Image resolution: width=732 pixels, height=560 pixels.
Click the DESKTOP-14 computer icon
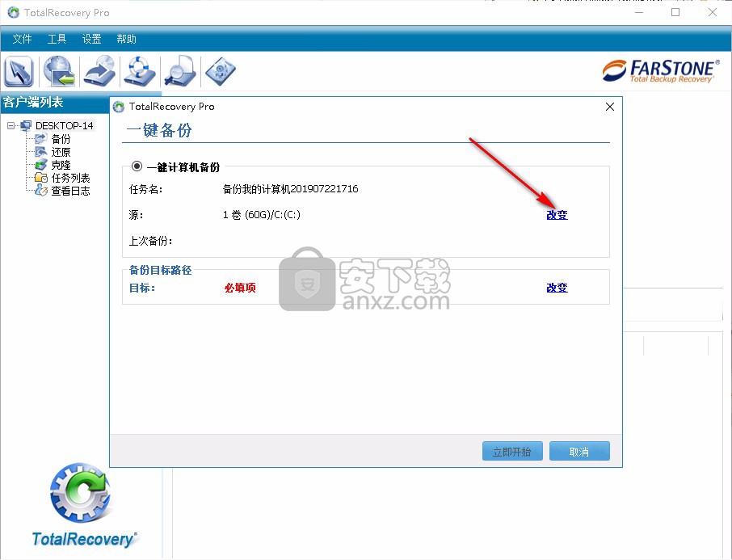(26, 125)
